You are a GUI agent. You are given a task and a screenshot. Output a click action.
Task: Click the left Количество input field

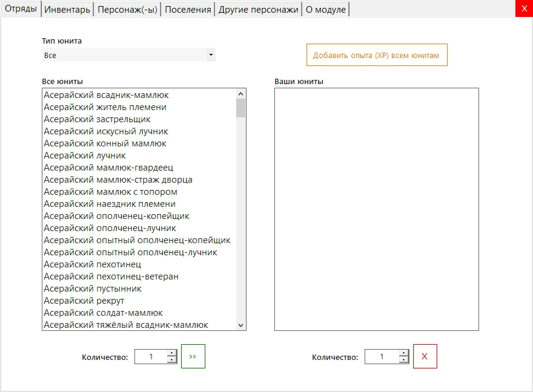click(x=150, y=357)
